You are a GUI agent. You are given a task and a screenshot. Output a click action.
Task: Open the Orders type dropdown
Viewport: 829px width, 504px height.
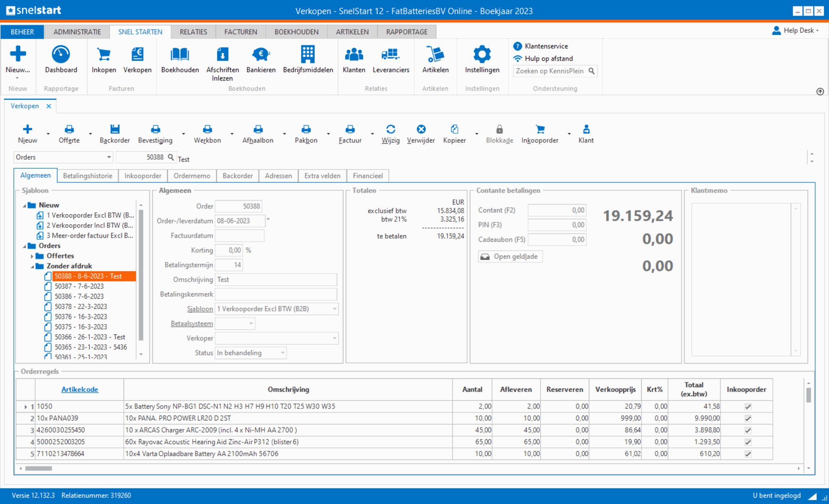pyautogui.click(x=63, y=157)
